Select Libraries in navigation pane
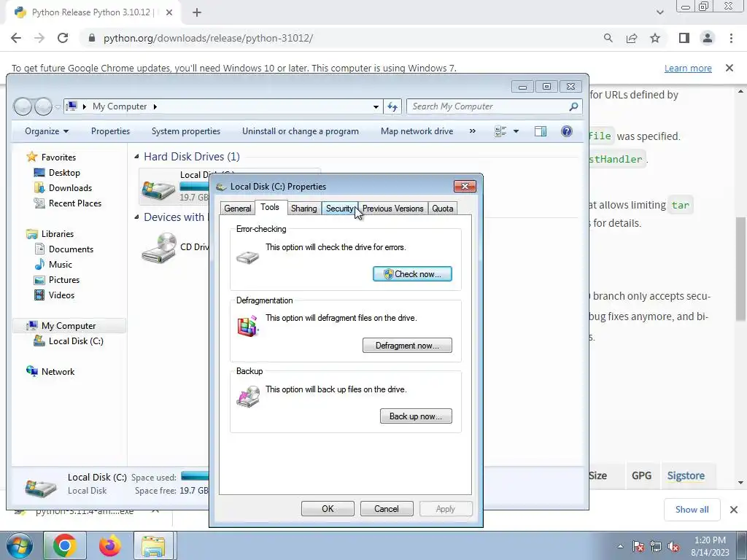 pos(57,234)
